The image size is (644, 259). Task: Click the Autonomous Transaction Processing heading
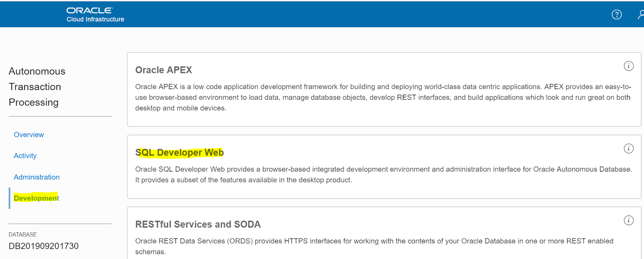point(37,87)
